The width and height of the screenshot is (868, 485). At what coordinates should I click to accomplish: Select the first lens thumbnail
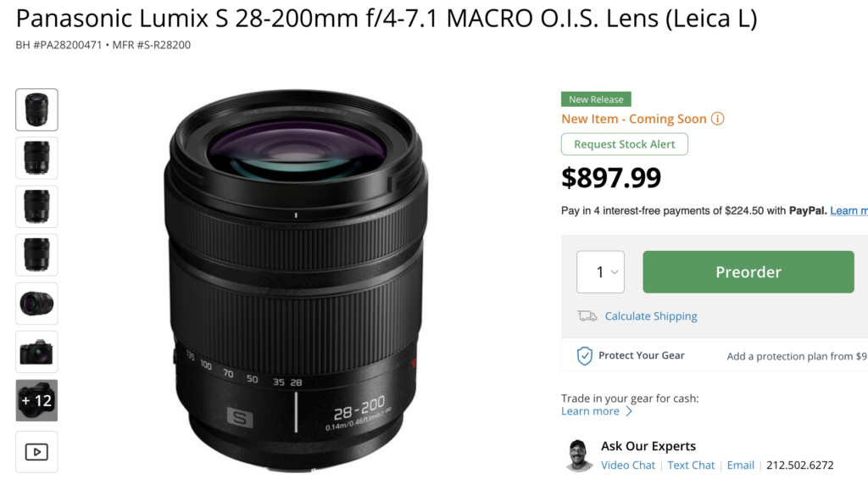[36, 109]
